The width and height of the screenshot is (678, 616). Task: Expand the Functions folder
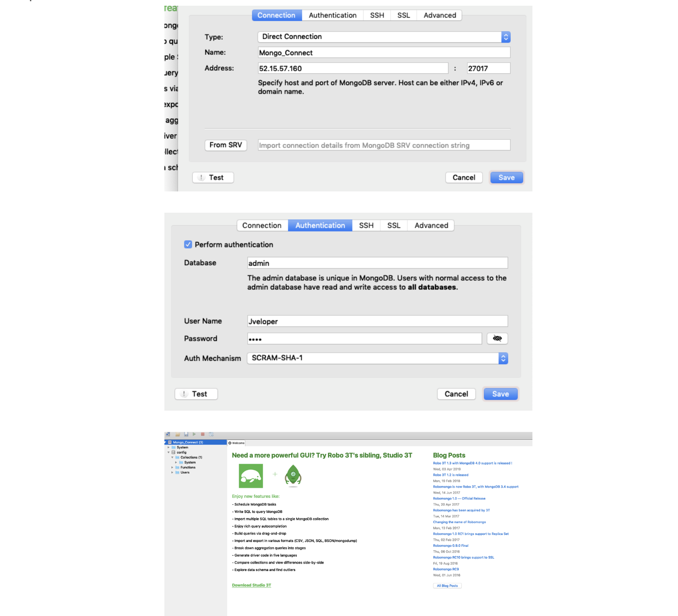click(x=172, y=468)
